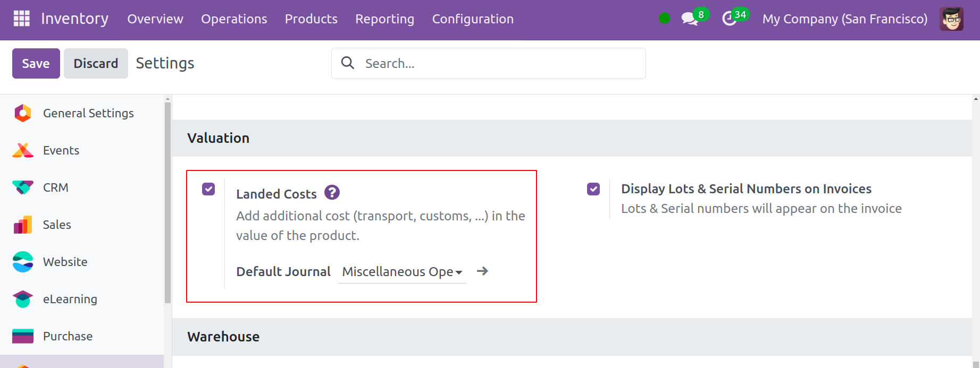This screenshot has width=980, height=368.
Task: Select the Website icon in sidebar
Action: coord(23,262)
